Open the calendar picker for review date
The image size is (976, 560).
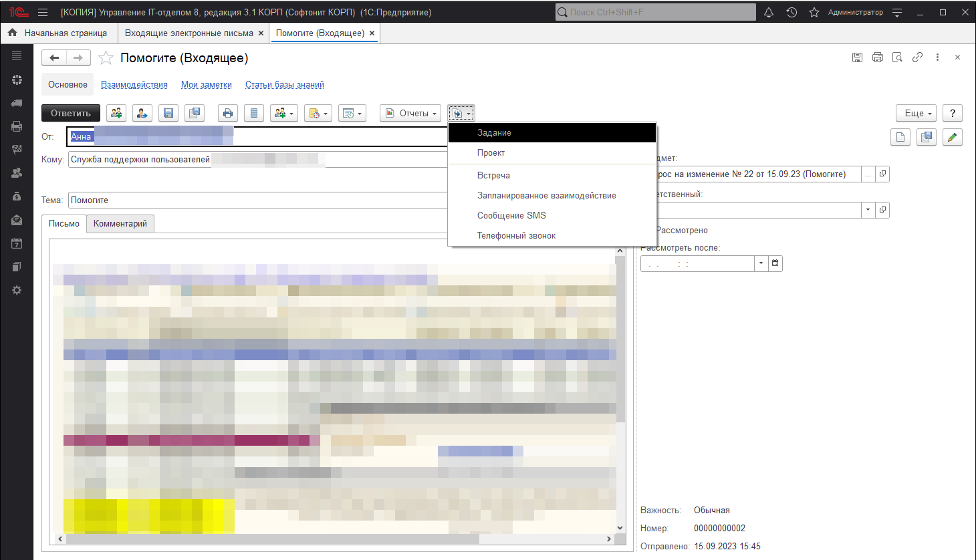(x=775, y=263)
